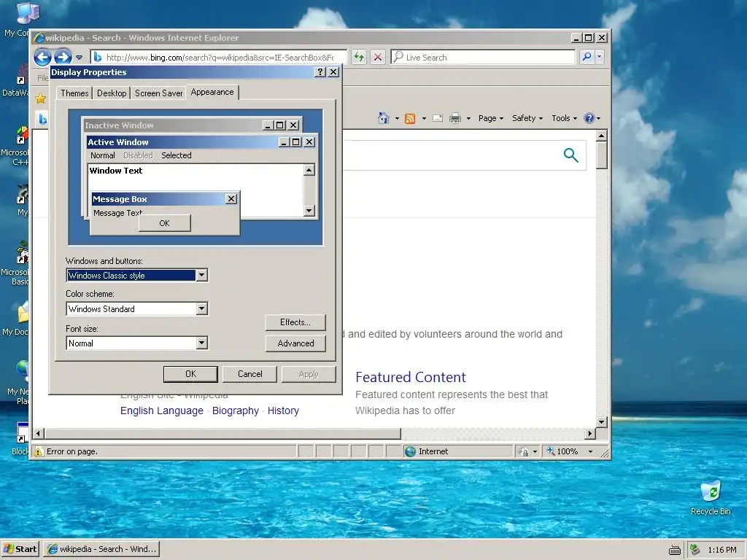Open the English Language link
The image size is (747, 560).
[x=161, y=411]
